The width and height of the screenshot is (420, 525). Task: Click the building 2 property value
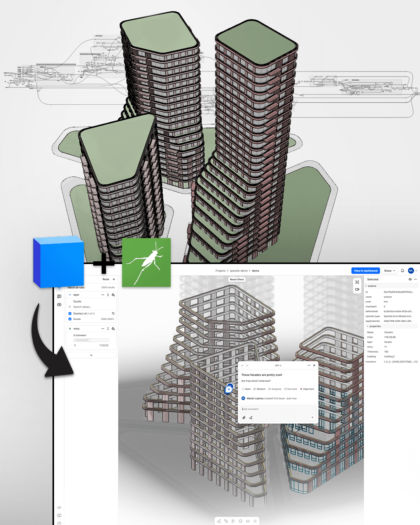coord(389,357)
